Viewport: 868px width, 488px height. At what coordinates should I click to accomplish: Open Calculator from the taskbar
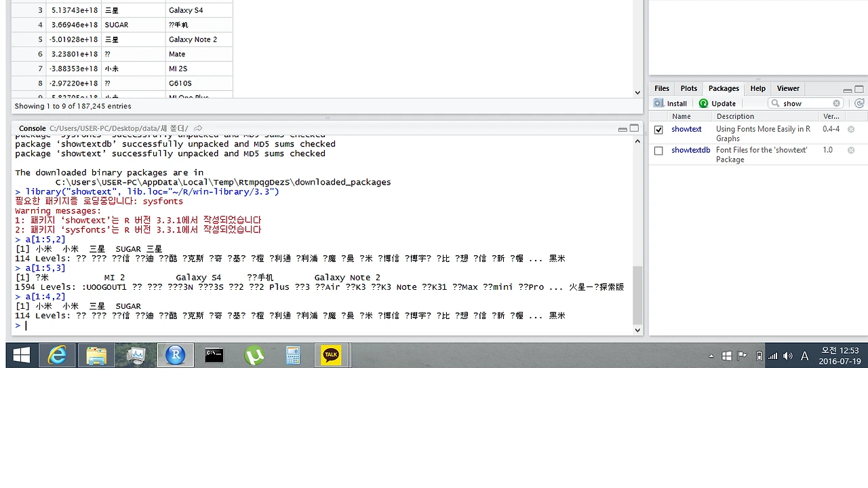pyautogui.click(x=293, y=355)
